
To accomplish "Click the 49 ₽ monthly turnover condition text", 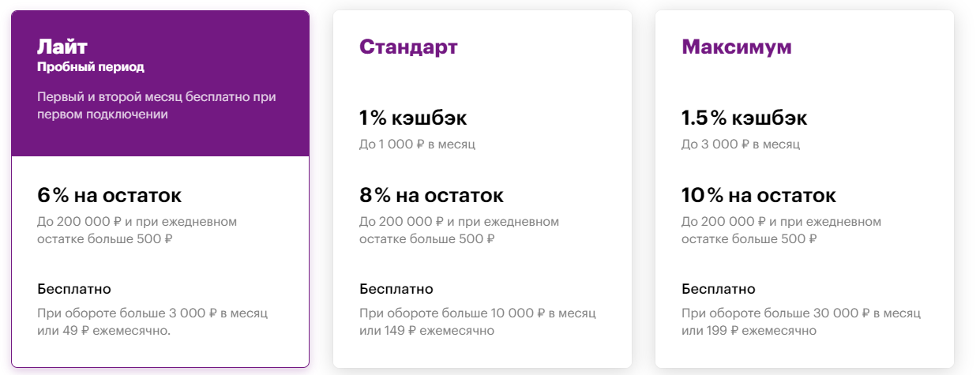I will click(152, 321).
